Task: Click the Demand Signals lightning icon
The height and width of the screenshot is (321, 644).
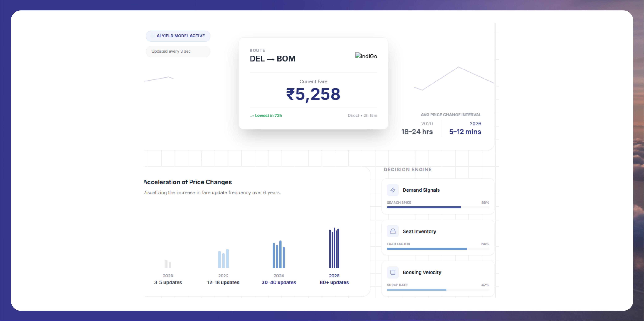Action: 393,190
